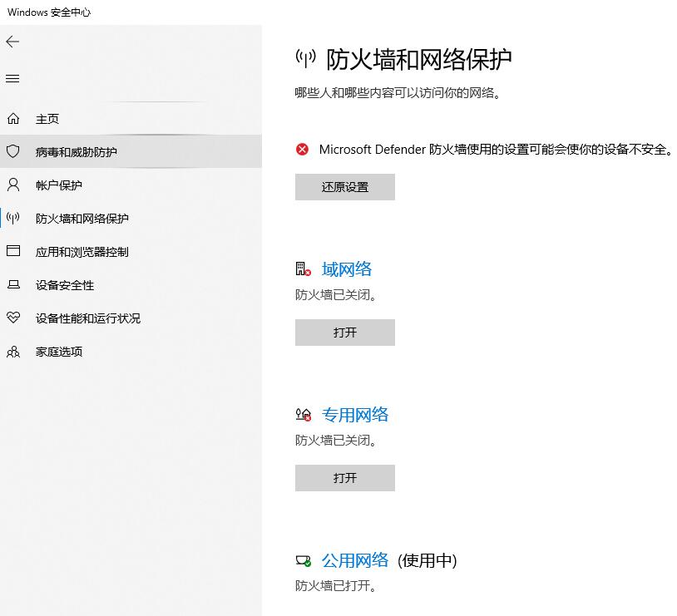Click the shield icon for virus protection
677x616 pixels.
(x=12, y=152)
